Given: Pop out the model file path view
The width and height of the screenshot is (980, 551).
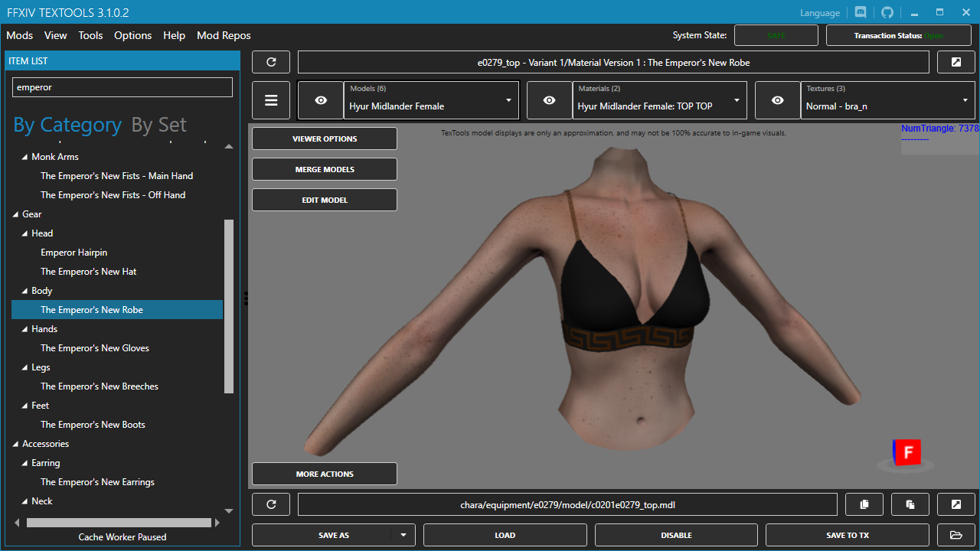Looking at the screenshot, I should point(956,504).
